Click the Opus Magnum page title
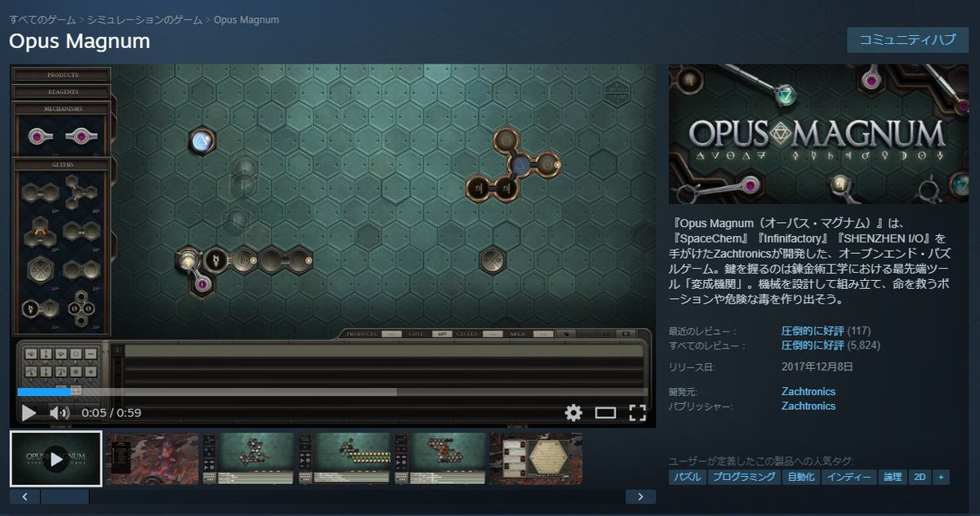The height and width of the screenshot is (516, 980). [x=80, y=41]
